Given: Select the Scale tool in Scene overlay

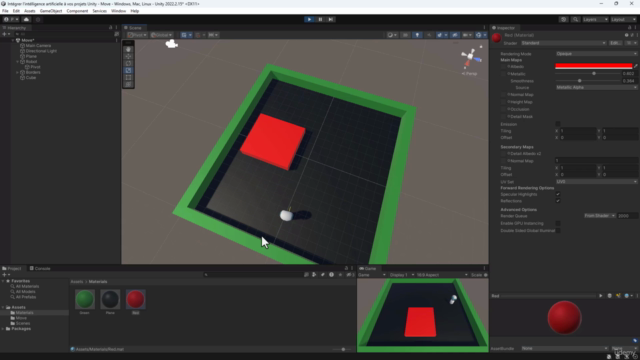Looking at the screenshot, I should point(129,70).
